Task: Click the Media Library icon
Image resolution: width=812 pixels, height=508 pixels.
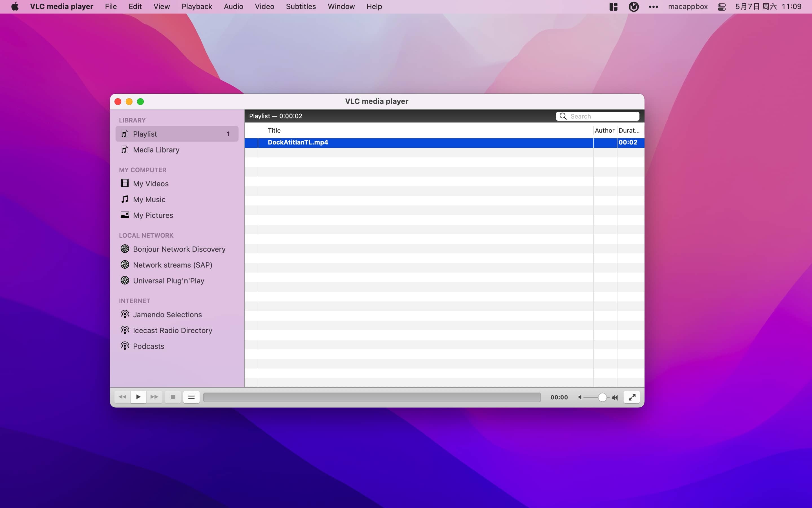Action: [x=125, y=150]
